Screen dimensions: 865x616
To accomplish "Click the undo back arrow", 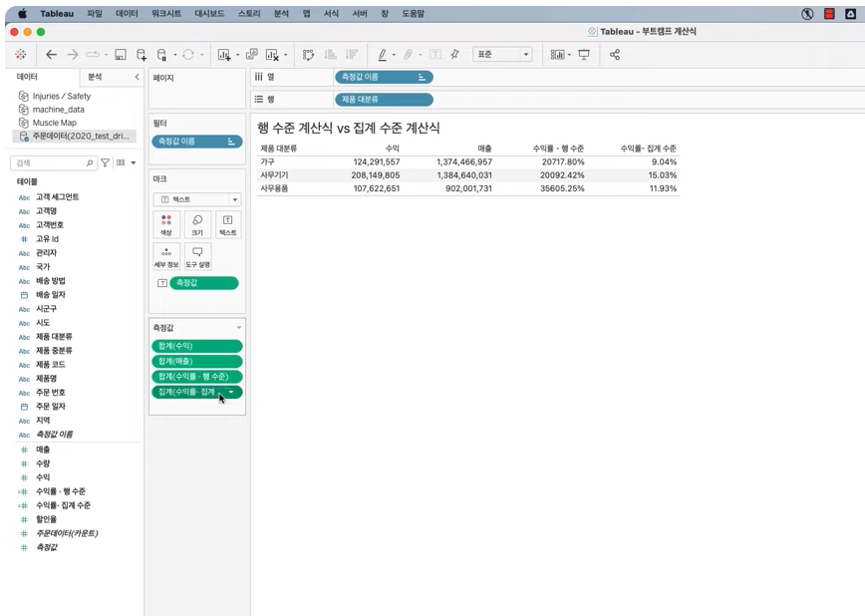I will coord(51,54).
